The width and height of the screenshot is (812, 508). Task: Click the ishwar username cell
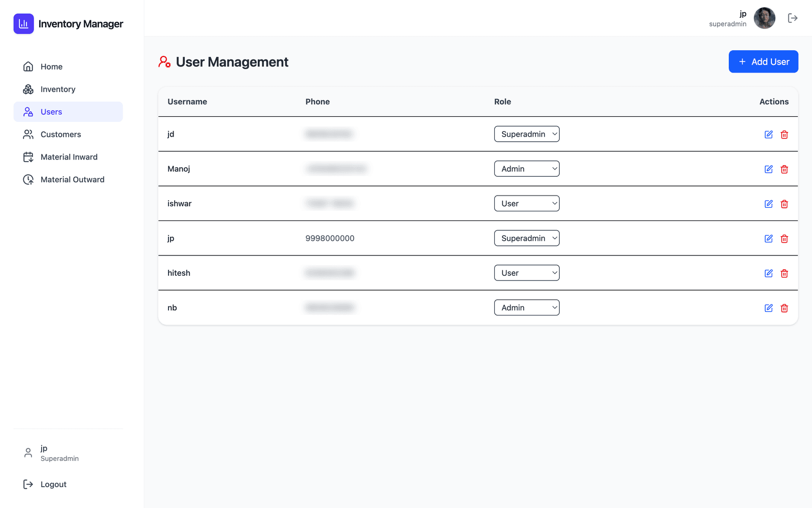tap(180, 203)
